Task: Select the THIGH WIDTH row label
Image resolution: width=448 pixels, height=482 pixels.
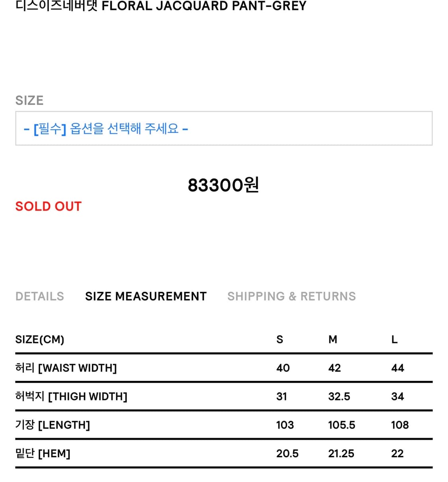Action: coord(71,397)
